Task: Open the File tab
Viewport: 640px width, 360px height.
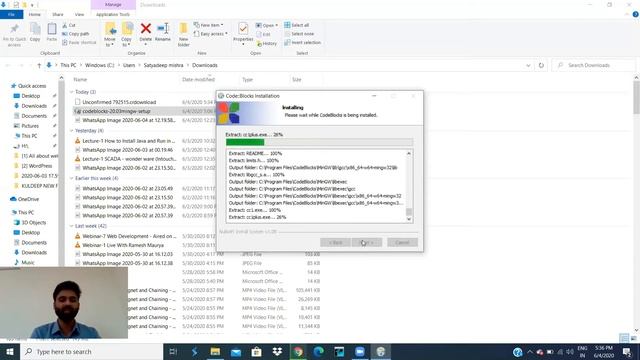Action: 11,14
